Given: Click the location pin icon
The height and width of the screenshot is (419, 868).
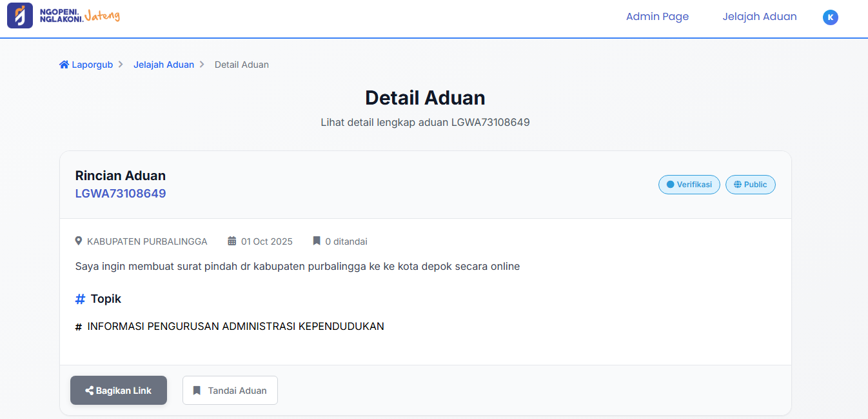Looking at the screenshot, I should tap(79, 241).
